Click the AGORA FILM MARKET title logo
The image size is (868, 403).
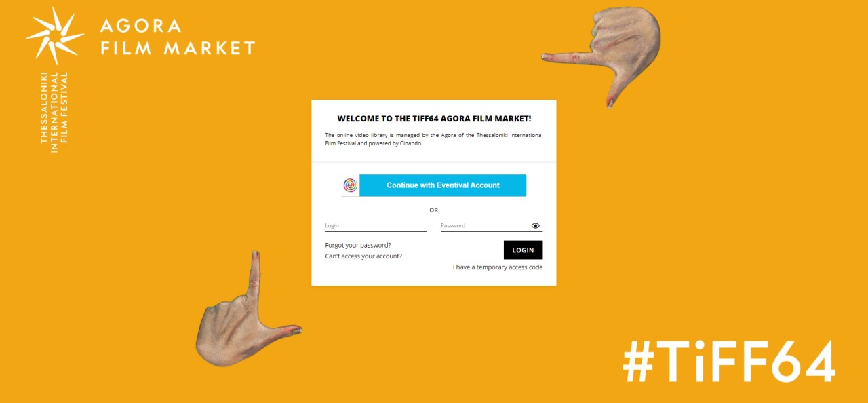coord(178,37)
